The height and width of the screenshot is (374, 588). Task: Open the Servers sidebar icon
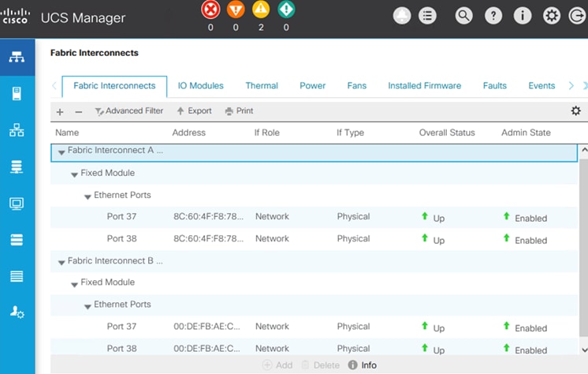click(17, 94)
